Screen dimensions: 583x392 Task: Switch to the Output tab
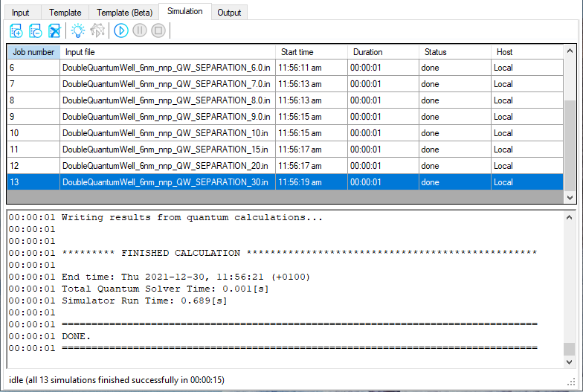click(x=229, y=13)
